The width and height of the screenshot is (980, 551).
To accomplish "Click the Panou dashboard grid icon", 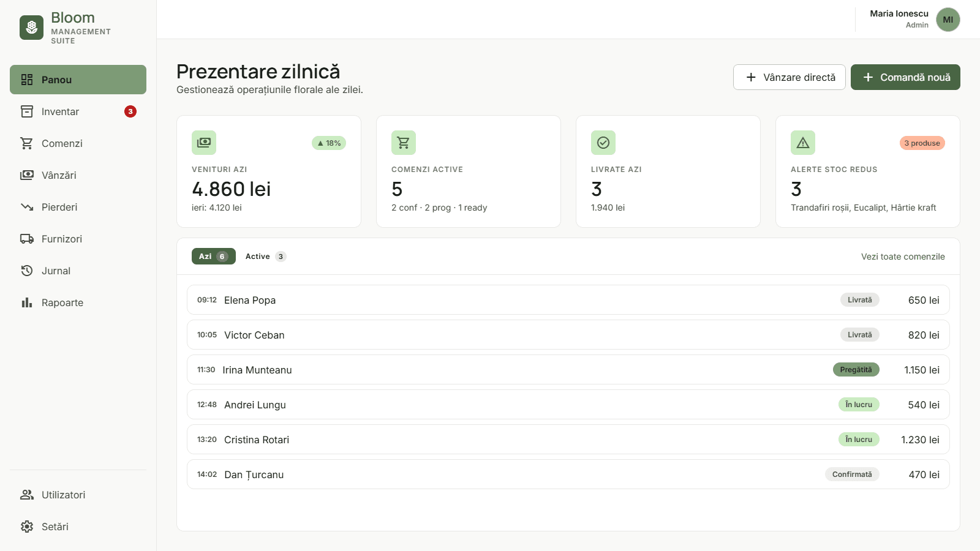I will point(27,80).
